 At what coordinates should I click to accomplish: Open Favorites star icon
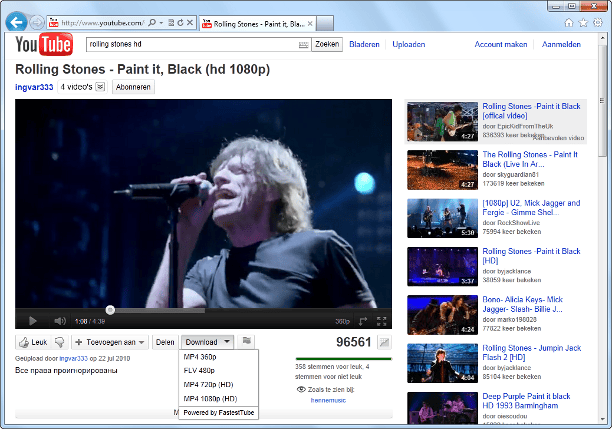pyautogui.click(x=583, y=23)
